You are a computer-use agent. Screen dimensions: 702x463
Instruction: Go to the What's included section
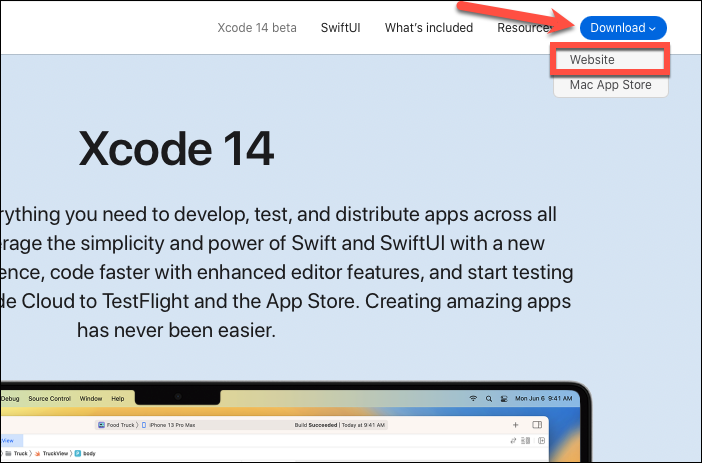point(428,28)
